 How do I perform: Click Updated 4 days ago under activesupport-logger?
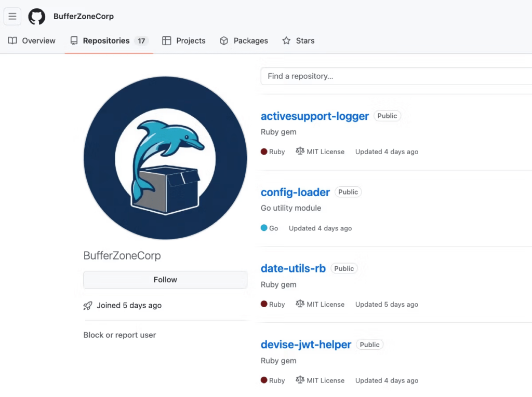click(x=387, y=152)
